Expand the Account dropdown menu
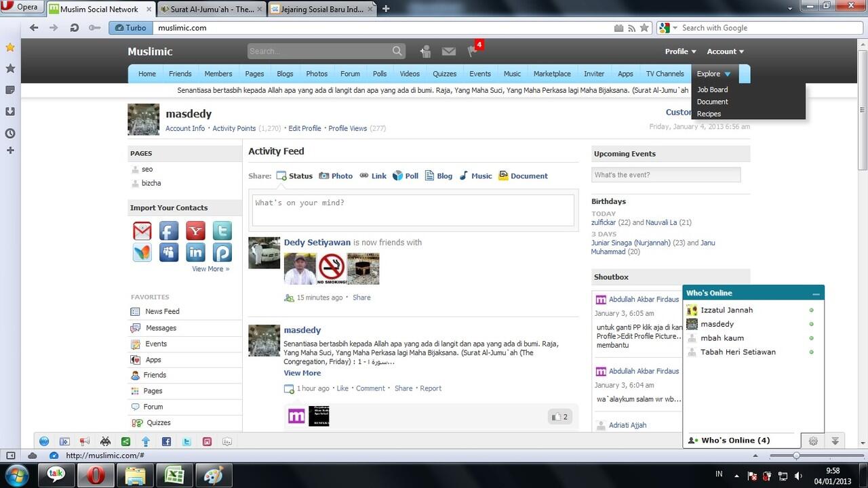 click(x=726, y=52)
